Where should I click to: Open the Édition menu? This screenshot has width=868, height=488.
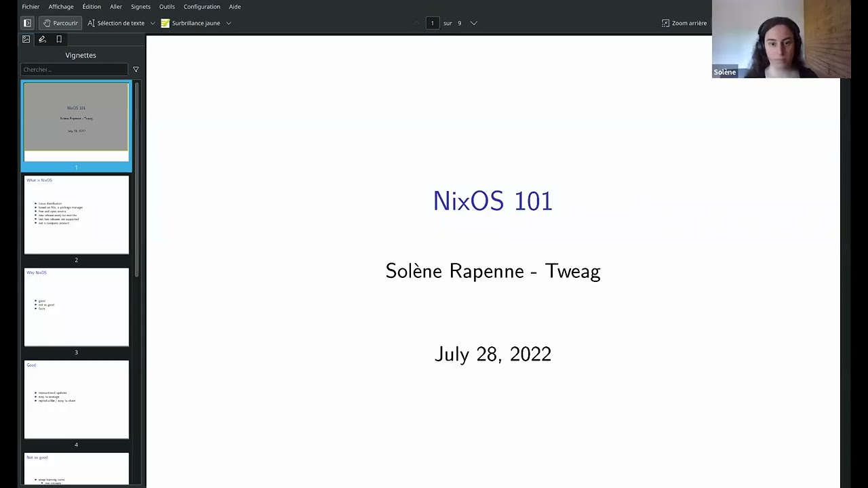(x=92, y=7)
